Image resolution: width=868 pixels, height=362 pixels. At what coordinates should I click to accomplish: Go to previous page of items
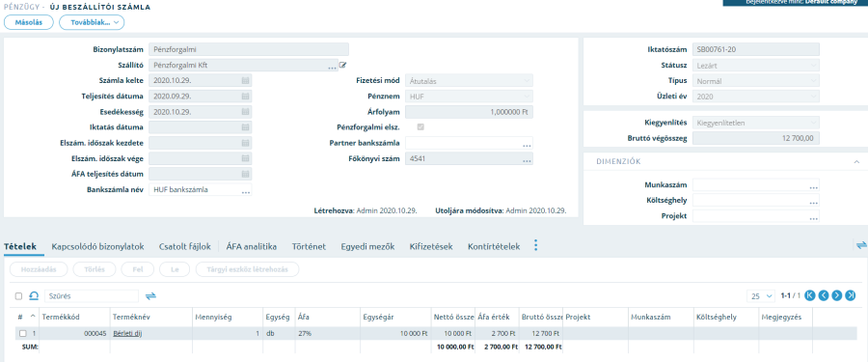coord(824,295)
